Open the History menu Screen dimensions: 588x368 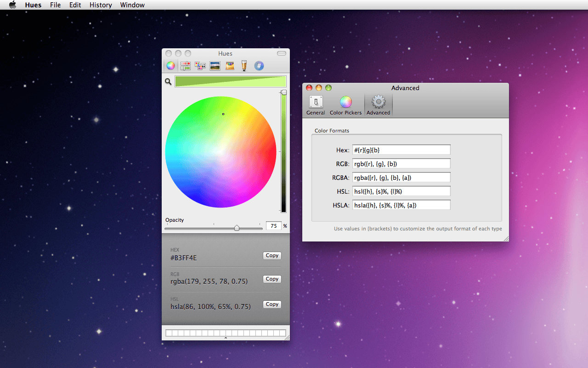pos(101,5)
